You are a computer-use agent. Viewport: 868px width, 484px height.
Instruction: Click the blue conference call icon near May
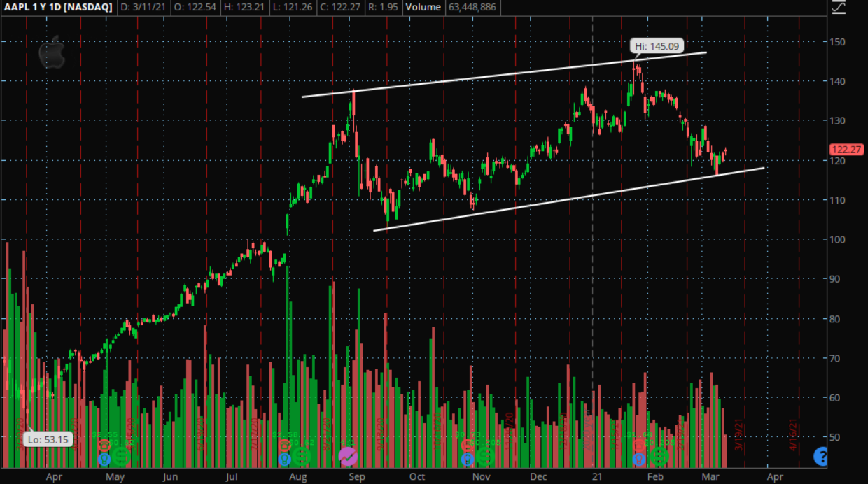click(x=104, y=460)
